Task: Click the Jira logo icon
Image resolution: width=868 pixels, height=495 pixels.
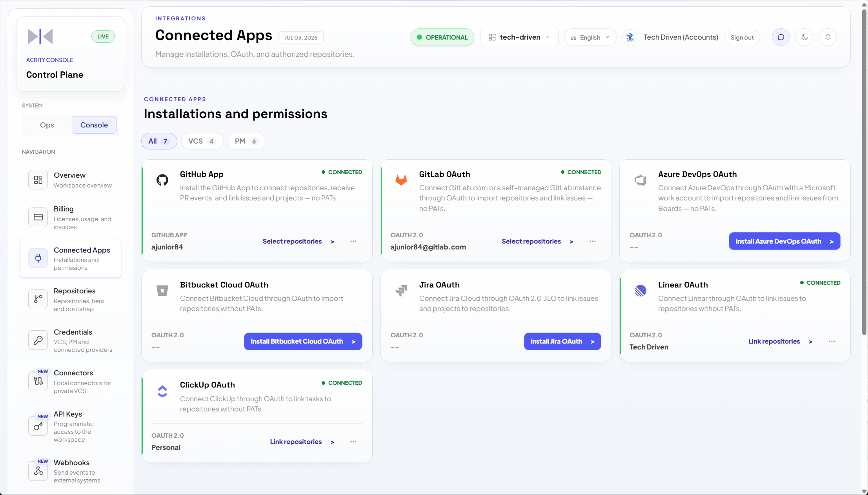Action: pos(401,291)
